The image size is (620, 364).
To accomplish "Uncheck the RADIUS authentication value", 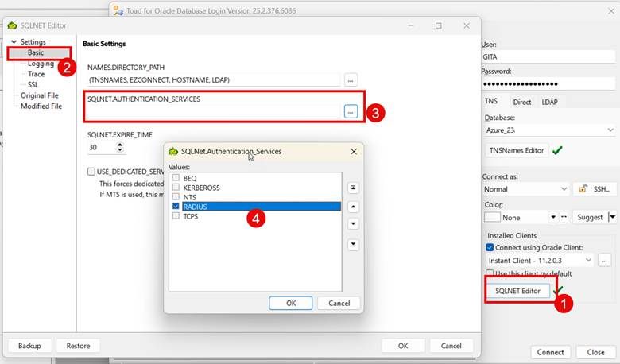I will pyautogui.click(x=176, y=207).
